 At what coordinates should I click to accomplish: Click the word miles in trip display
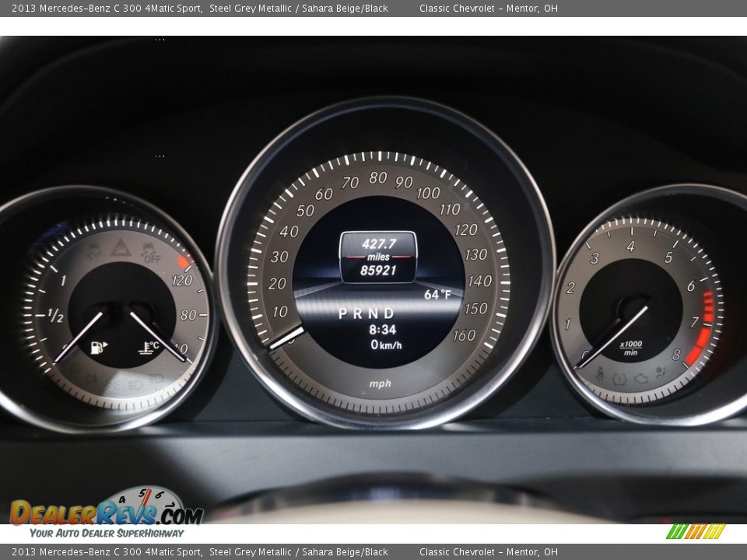pyautogui.click(x=378, y=257)
